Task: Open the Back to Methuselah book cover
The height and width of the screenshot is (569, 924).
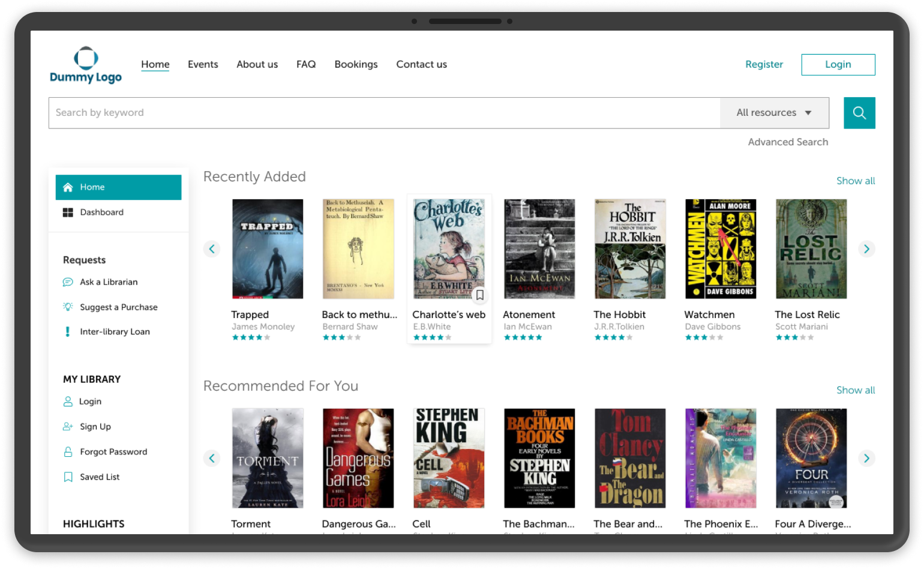Action: [358, 249]
